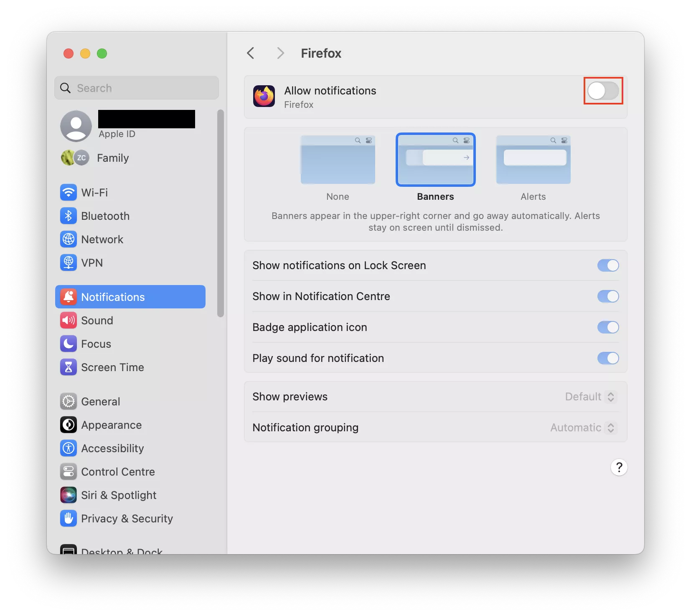
Task: Expand the Notification grouping popup menu
Action: (x=583, y=428)
